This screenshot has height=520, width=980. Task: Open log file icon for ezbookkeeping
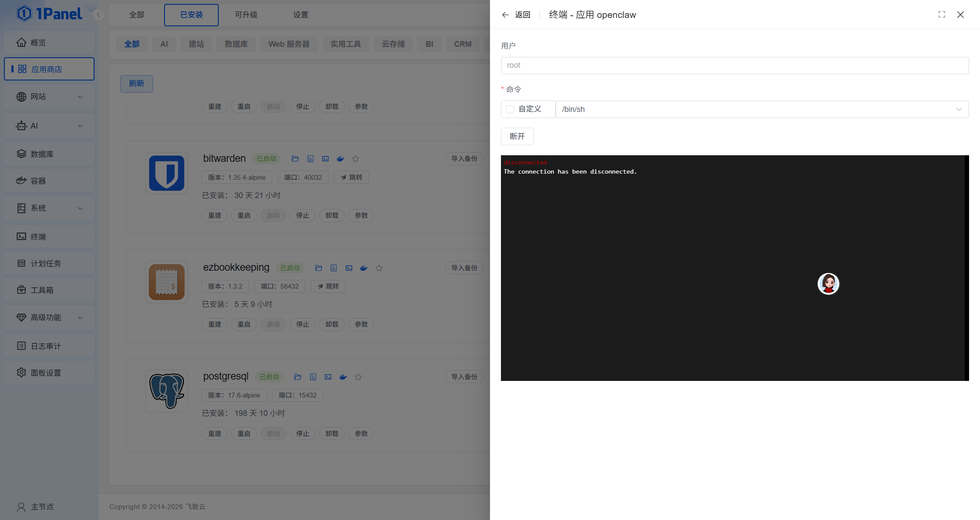click(x=334, y=268)
